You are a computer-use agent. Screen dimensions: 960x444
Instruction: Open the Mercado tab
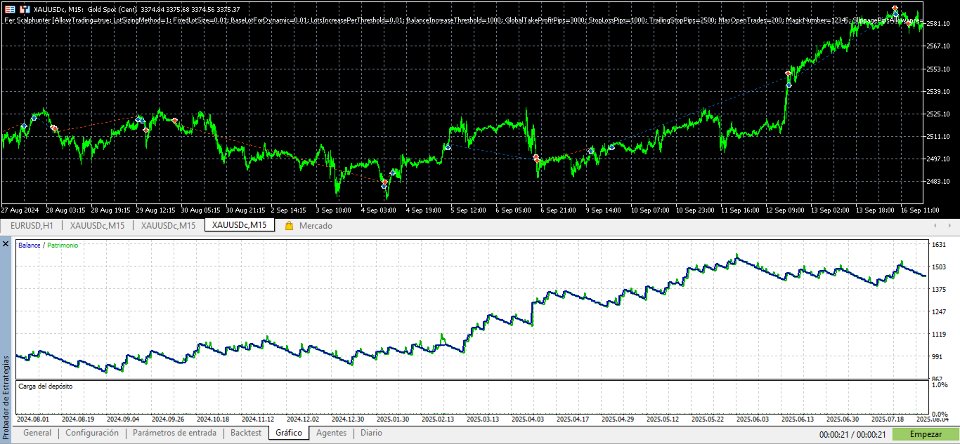tap(315, 225)
